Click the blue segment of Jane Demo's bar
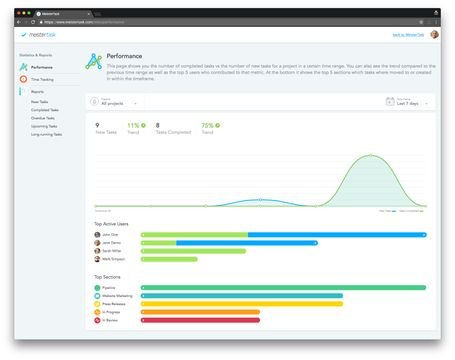This screenshot has width=455, height=360. (247, 243)
